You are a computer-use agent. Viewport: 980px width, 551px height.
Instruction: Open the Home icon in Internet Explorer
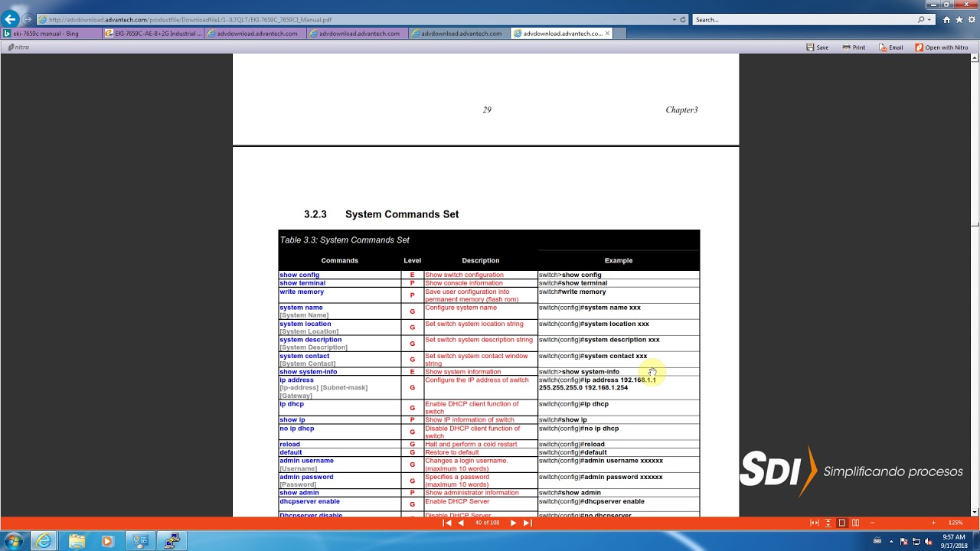pos(947,20)
